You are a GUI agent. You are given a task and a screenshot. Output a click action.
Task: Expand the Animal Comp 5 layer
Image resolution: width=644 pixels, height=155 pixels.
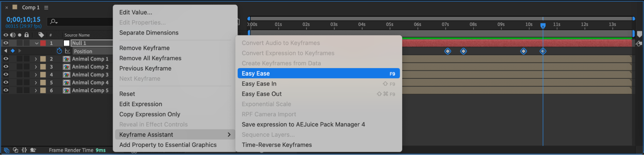36,91
